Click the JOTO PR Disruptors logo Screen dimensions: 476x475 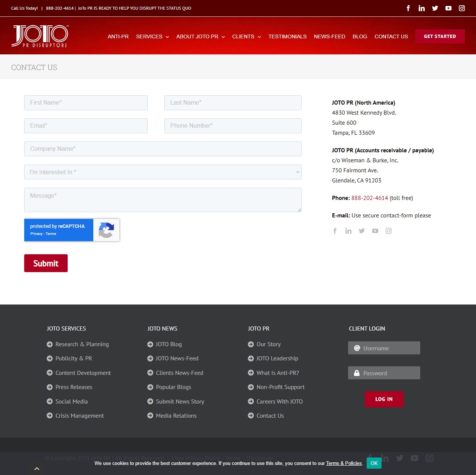40,35
